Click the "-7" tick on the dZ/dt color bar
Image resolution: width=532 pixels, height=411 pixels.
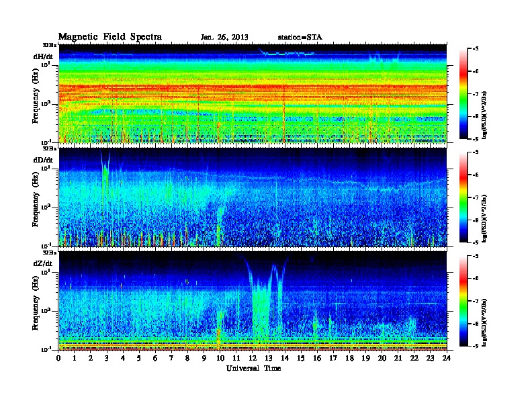pyautogui.click(x=476, y=301)
